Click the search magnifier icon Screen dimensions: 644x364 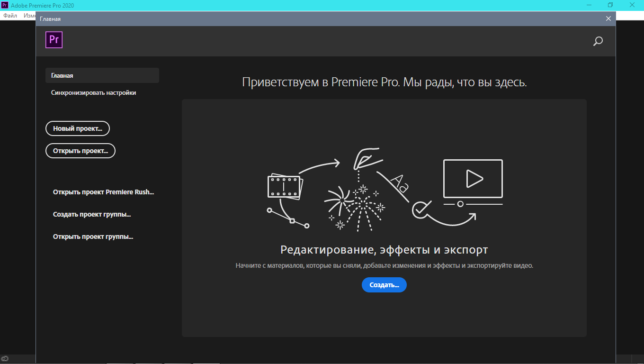point(598,41)
